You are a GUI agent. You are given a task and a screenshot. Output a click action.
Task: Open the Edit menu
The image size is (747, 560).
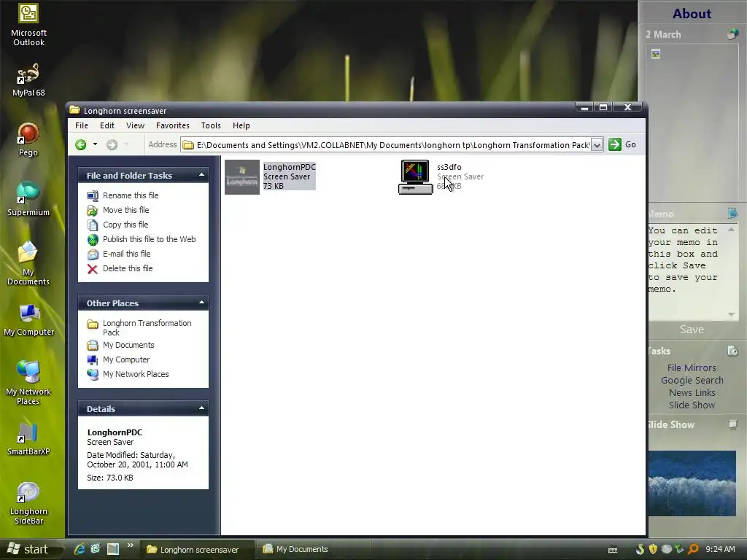[107, 125]
